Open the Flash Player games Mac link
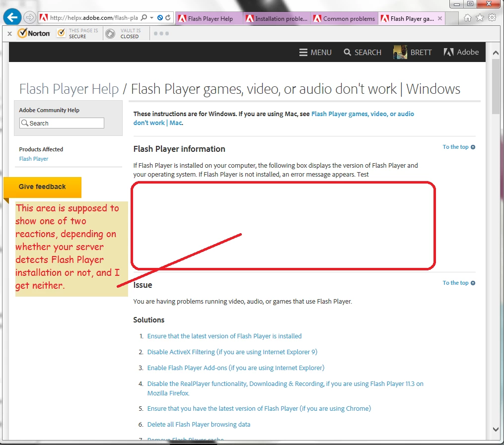The width and height of the screenshot is (504, 445). point(274,118)
